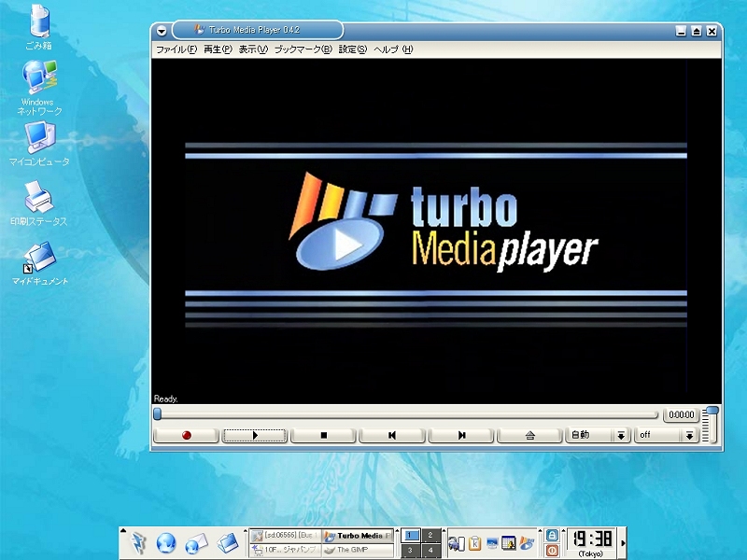Switch to virtual desktop 1
Screen dimensions: 747x560
(x=411, y=535)
